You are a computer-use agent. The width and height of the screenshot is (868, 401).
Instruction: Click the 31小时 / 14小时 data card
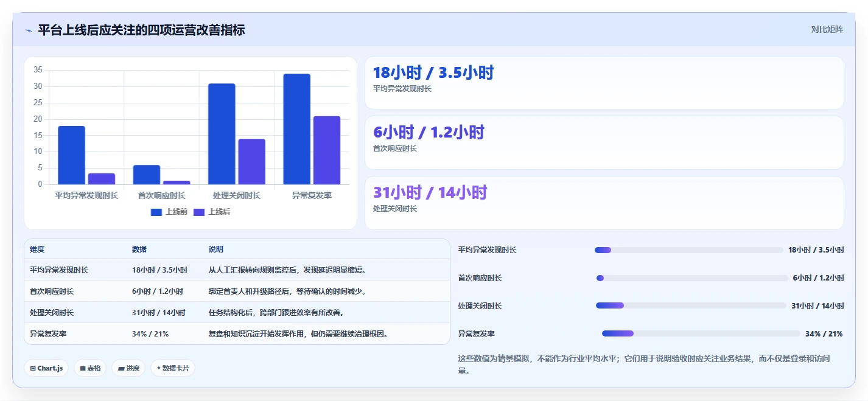pos(604,203)
